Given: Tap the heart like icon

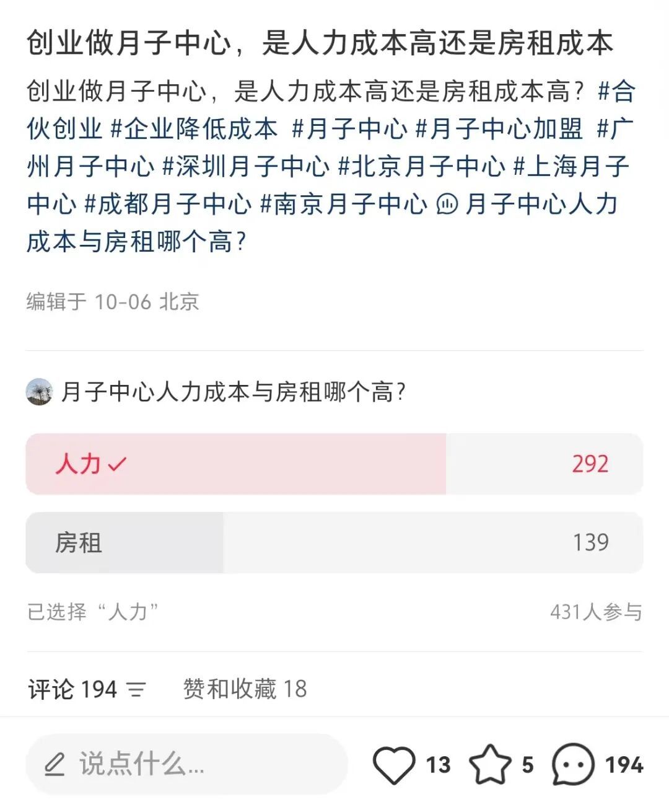Looking at the screenshot, I should pos(394,765).
